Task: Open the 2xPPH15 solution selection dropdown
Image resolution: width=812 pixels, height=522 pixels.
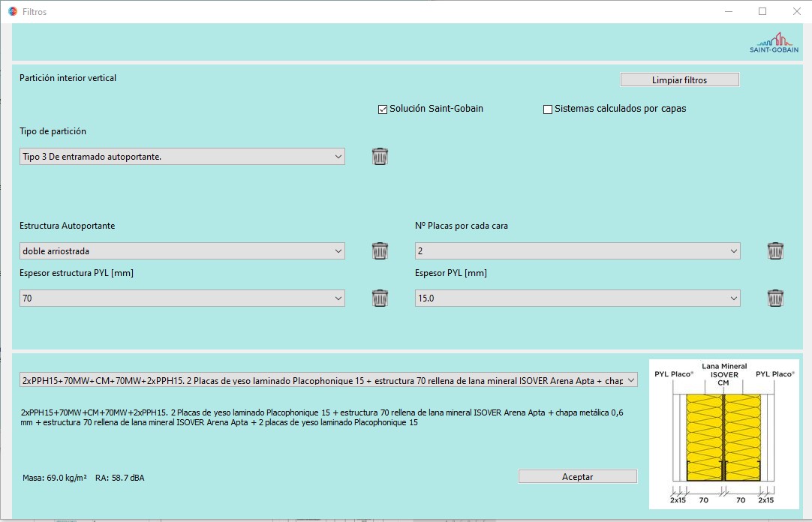Action: click(328, 381)
